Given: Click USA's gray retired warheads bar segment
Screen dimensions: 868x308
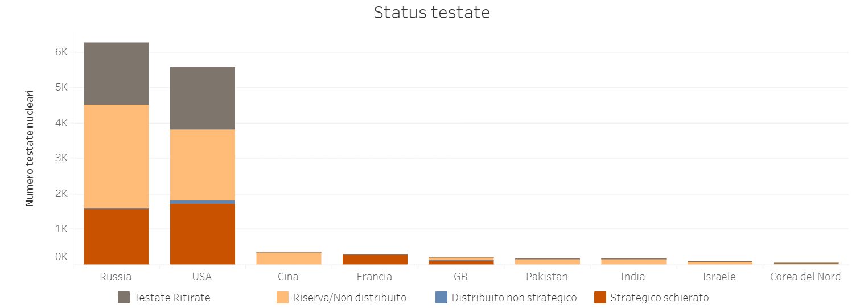Looking at the screenshot, I should tap(203, 98).
